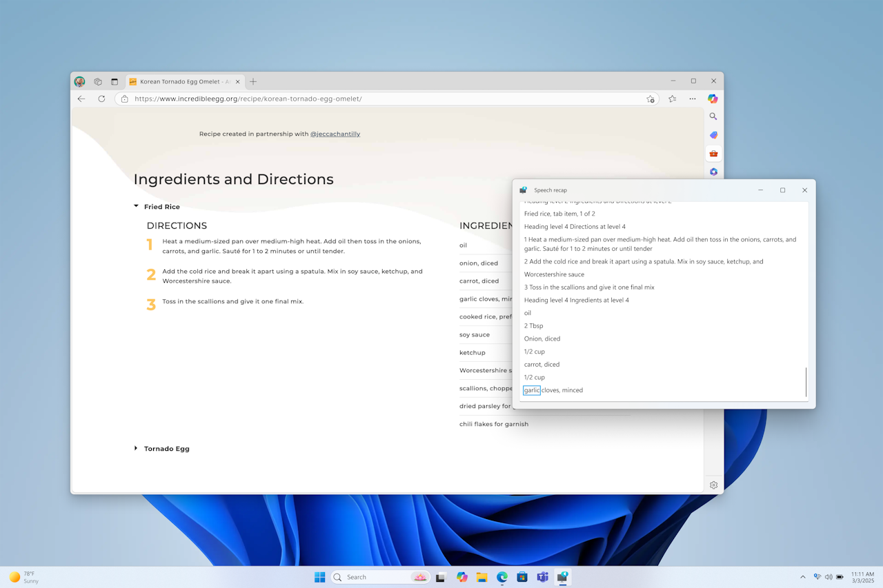
Task: Switch to Microsoft Edge on taskbar
Action: [x=502, y=577]
